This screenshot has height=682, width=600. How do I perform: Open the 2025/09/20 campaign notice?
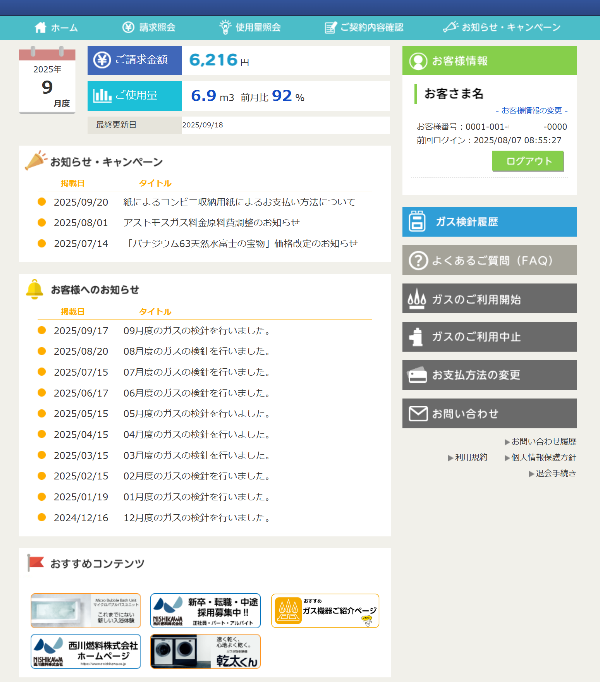click(x=238, y=202)
